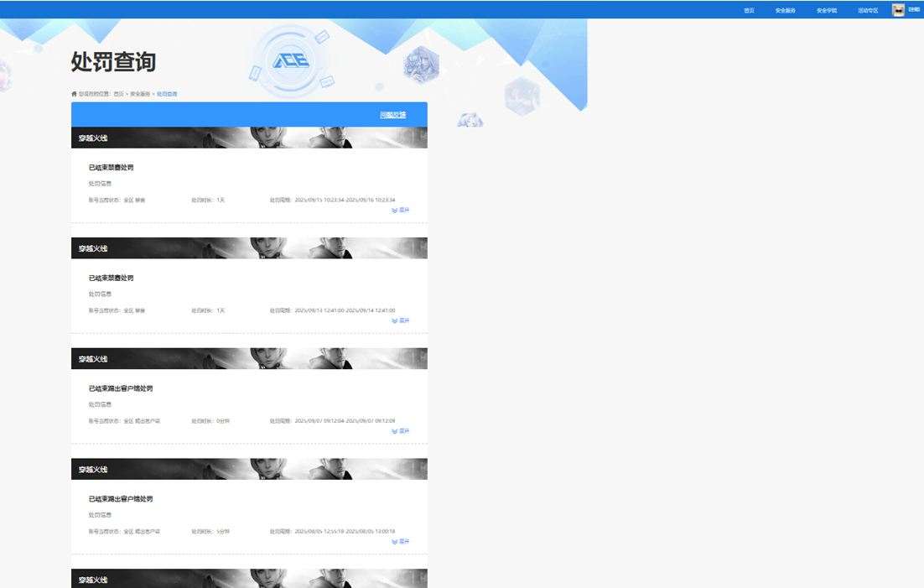Click 处罚信息 label in the 12:41:00 record
Screen dimensions: 924x588
click(100, 294)
